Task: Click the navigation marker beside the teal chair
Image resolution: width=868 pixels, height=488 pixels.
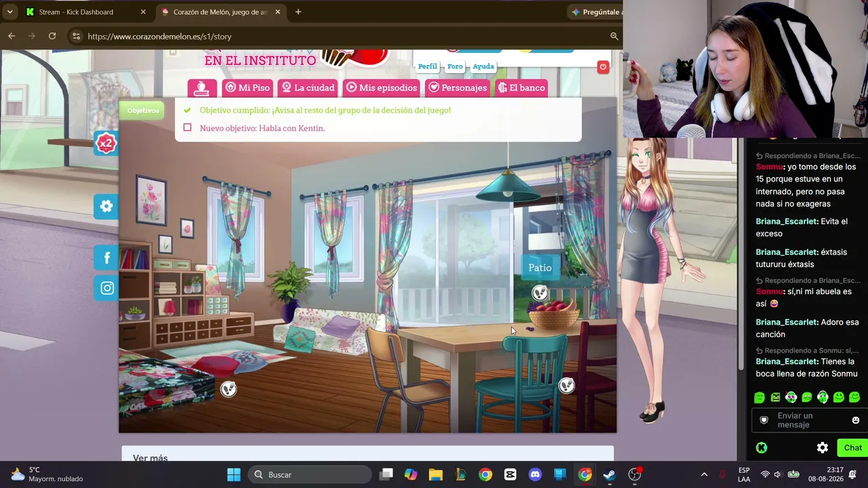Action: coord(566,386)
